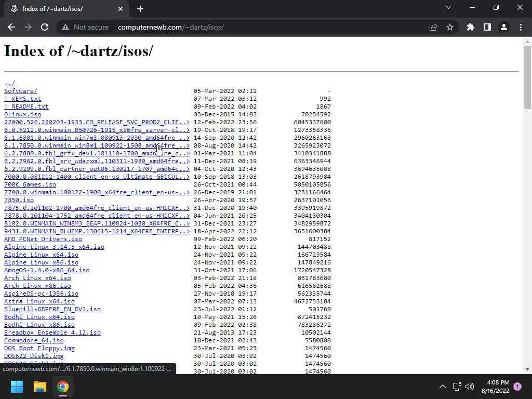This screenshot has width=532, height=399.
Task: Open the Extensions puzzle icon
Action: point(471,27)
